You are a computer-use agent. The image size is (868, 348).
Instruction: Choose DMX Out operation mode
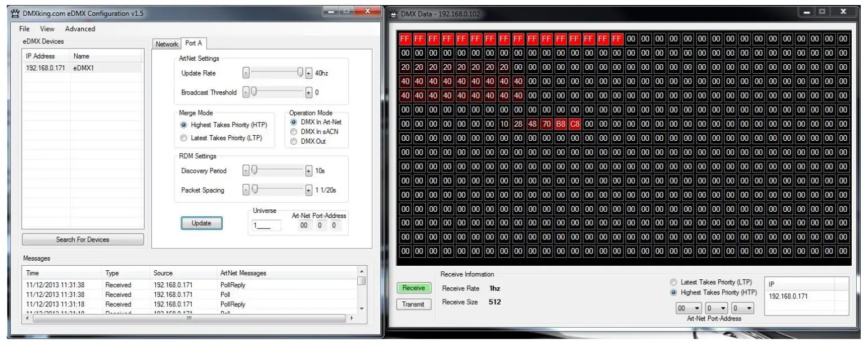click(308, 141)
